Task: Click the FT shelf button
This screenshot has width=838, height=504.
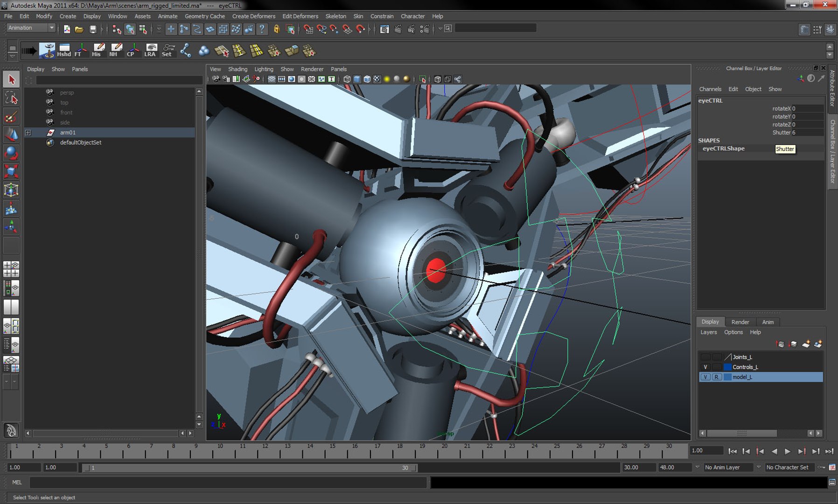Action: coord(81,50)
